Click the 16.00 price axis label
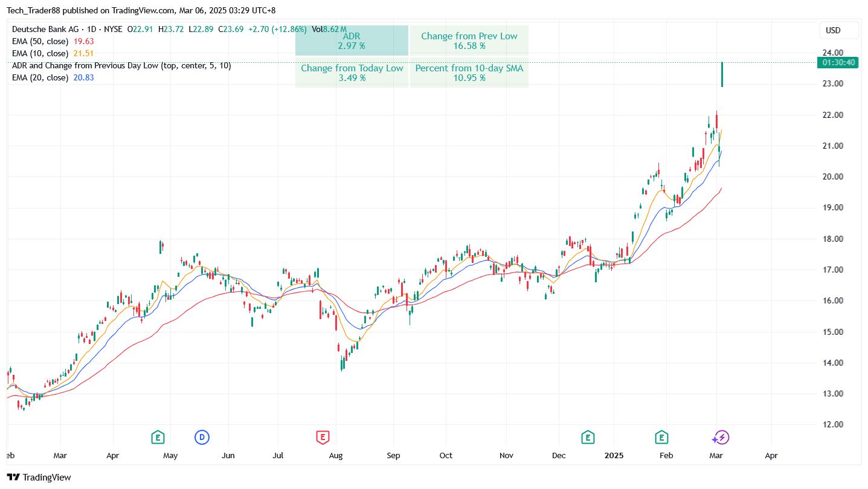The height and width of the screenshot is (489, 868). [x=832, y=300]
